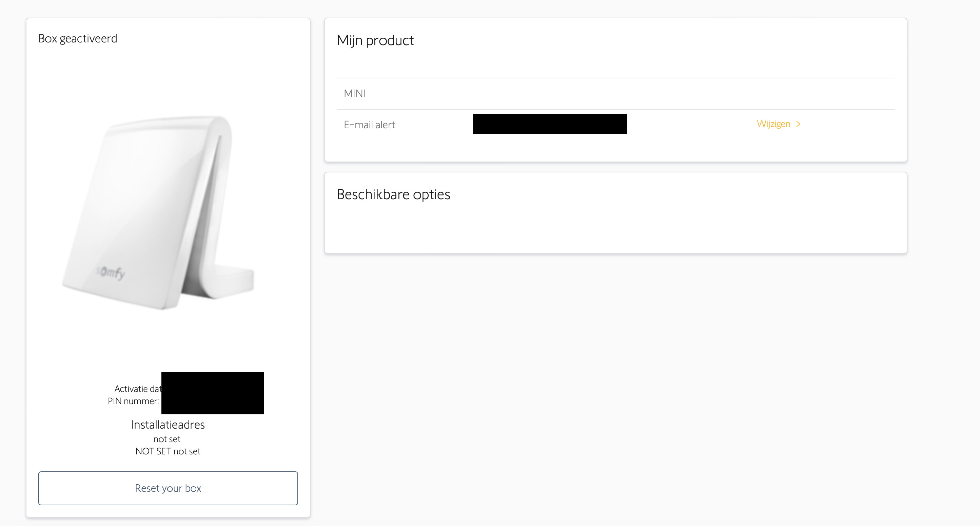
Task: Click the blacked-out e-mail address field
Action: point(549,124)
